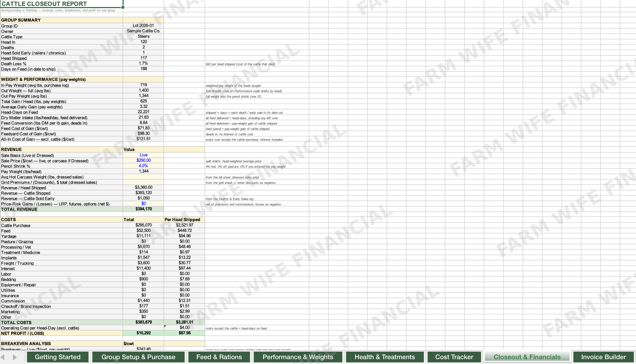The height and width of the screenshot is (364, 636).
Task: Click Operating Cost per Head-Day $4.00 cell
Action: click(184, 328)
